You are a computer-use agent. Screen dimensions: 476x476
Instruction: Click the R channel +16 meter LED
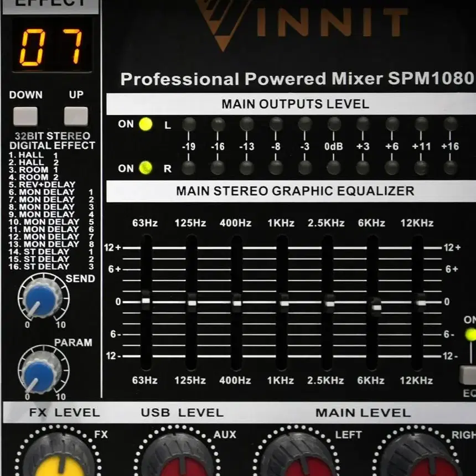pos(450,168)
